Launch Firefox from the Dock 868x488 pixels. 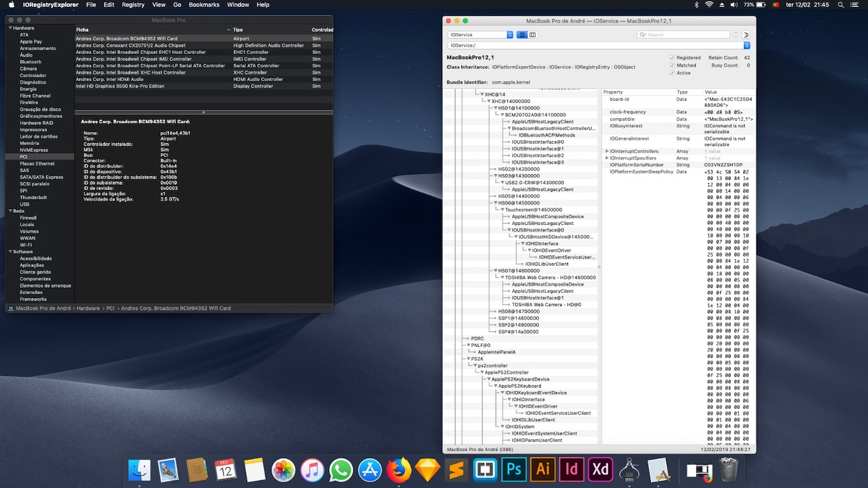[398, 470]
